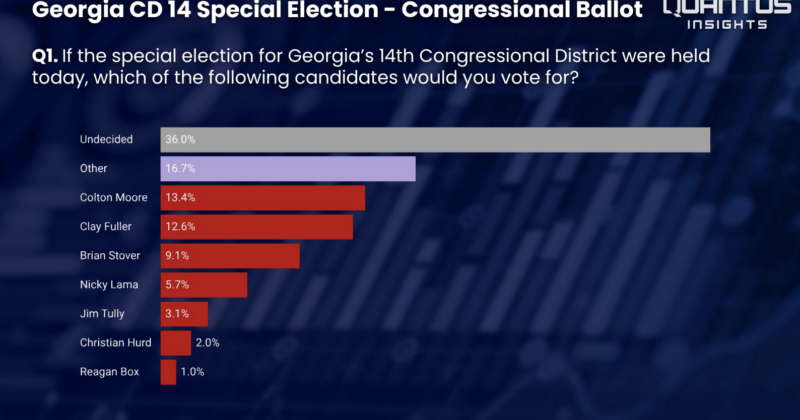The height and width of the screenshot is (420, 800).
Task: Click the Colton Moore name label
Action: point(113,198)
